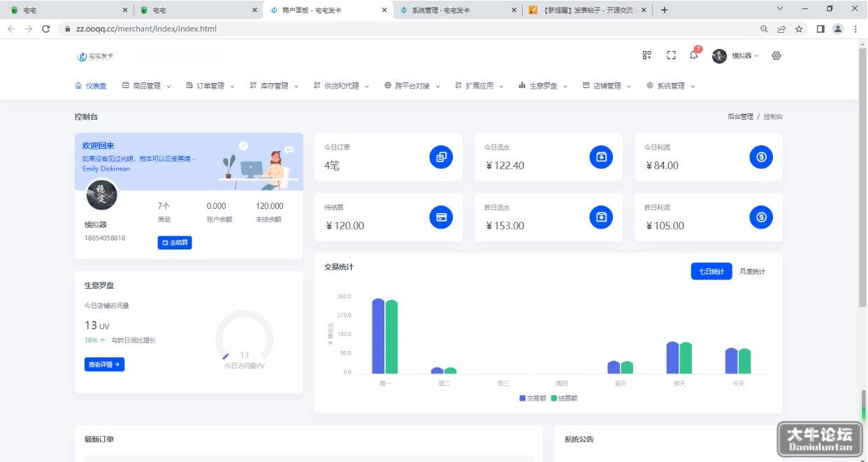This screenshot has height=462, width=868.
Task: Expand the 库存管理 menu
Action: (x=274, y=86)
